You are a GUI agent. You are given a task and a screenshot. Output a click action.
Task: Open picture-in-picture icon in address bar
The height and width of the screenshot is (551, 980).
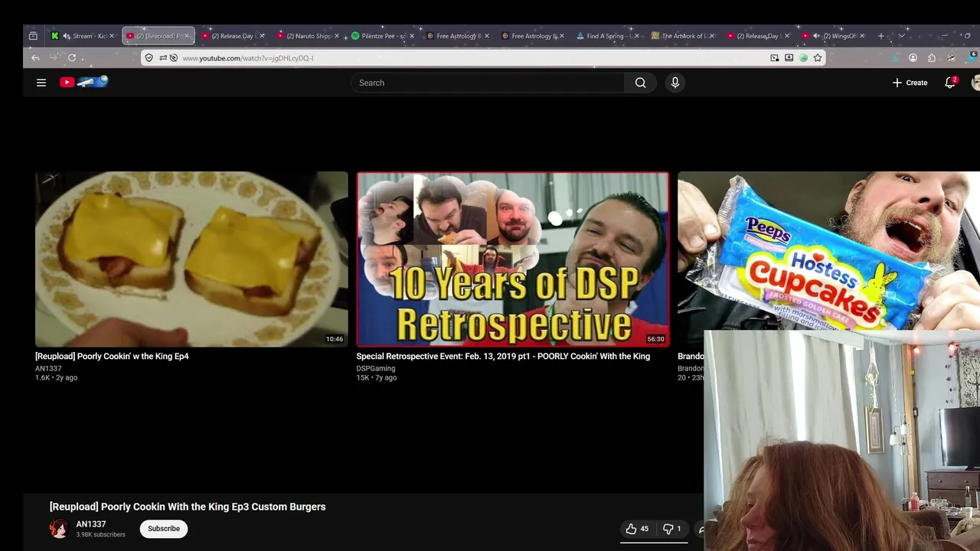(x=775, y=57)
